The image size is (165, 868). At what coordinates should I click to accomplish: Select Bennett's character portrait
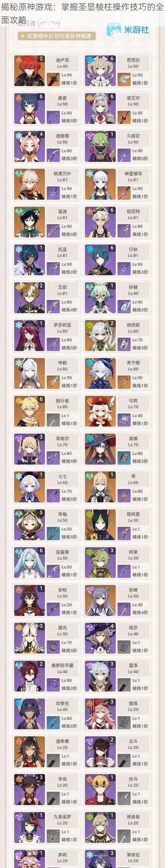(x=100, y=222)
